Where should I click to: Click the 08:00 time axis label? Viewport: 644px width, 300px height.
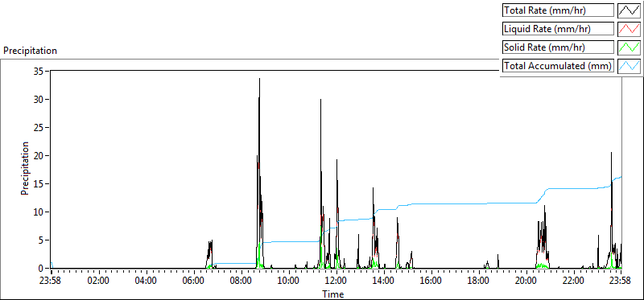tap(241, 282)
